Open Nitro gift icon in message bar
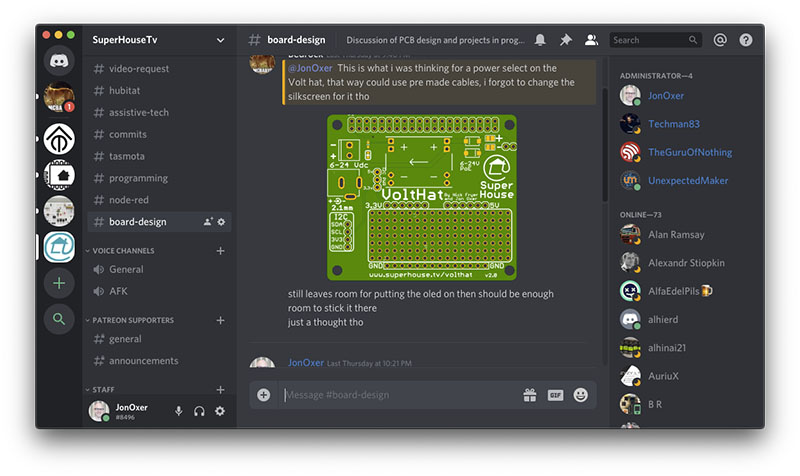The image size is (800, 476). [x=530, y=395]
